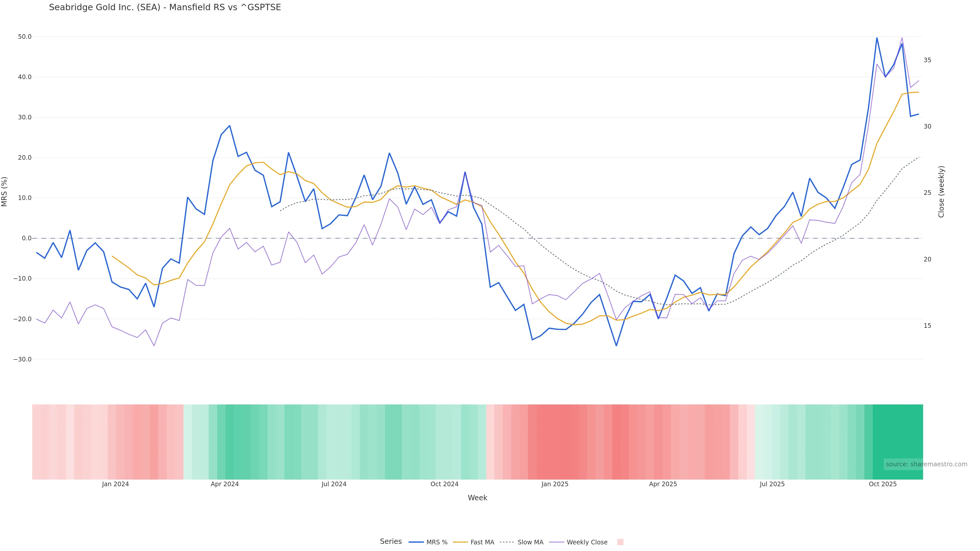Click the pink square legend swatch
Image resolution: width=980 pixels, height=551 pixels.
click(x=620, y=542)
